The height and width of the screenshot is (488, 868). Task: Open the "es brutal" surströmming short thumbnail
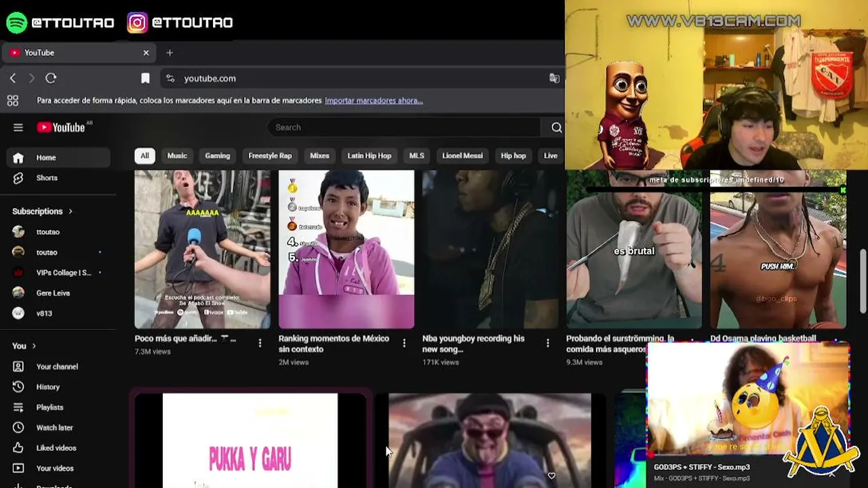click(x=634, y=249)
